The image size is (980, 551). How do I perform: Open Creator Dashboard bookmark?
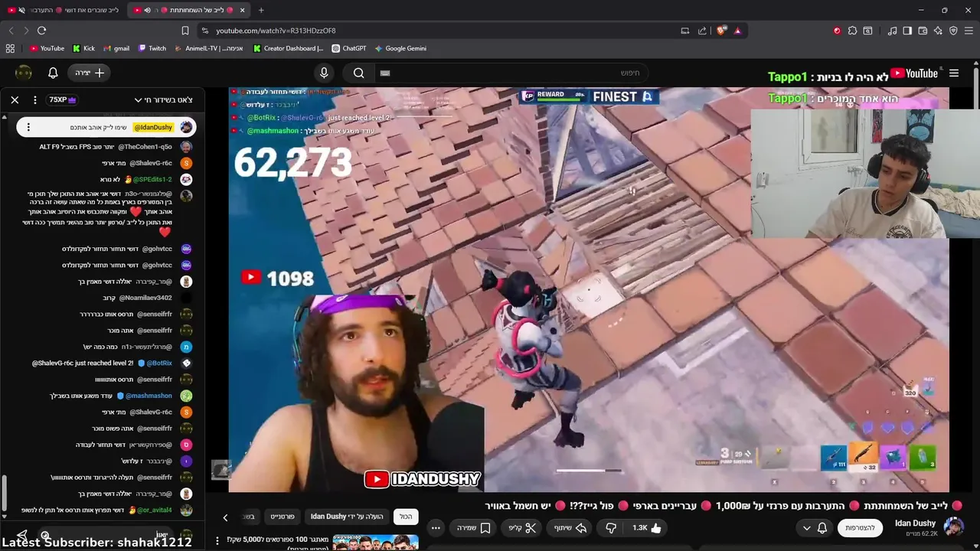[288, 48]
